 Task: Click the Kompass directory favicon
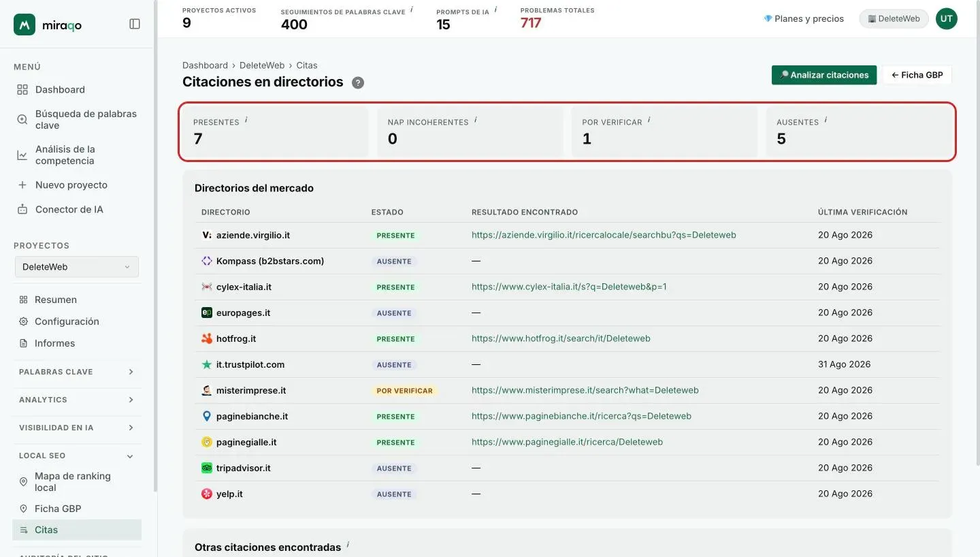[207, 261]
